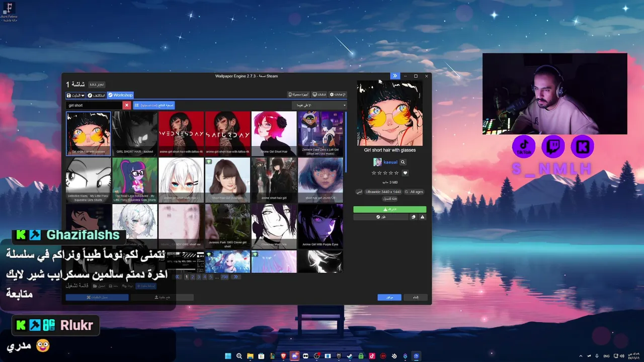Click the 'girl short' search field
644x362 pixels.
pos(94,105)
